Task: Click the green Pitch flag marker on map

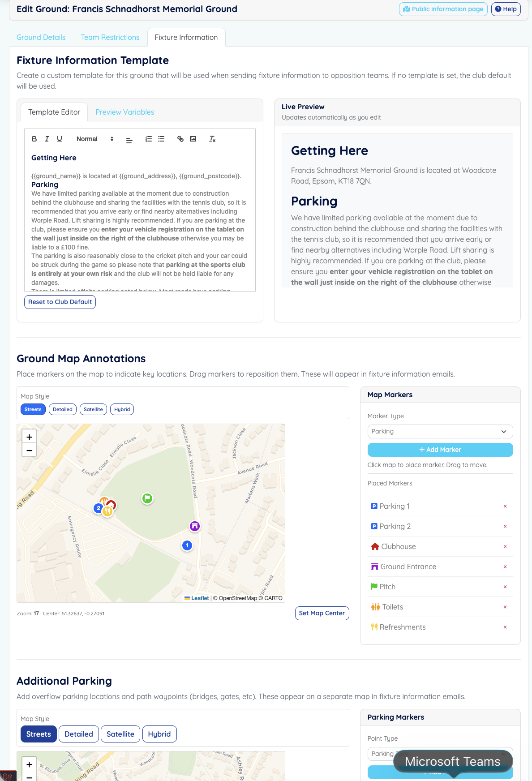Action: (147, 498)
